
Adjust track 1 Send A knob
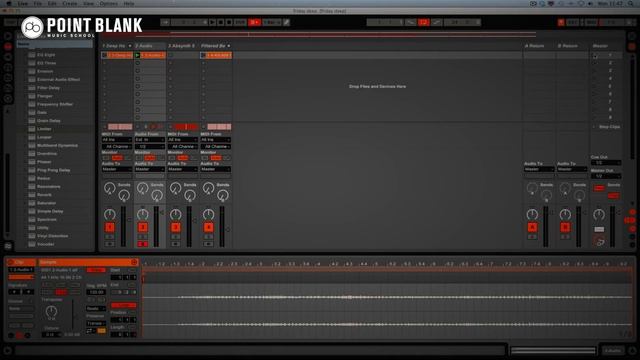pyautogui.click(x=109, y=188)
